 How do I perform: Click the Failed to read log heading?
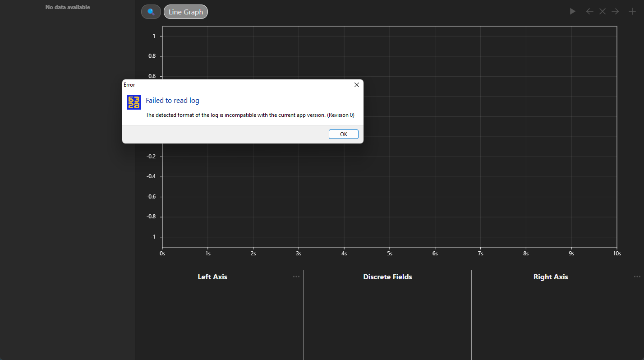click(x=172, y=100)
